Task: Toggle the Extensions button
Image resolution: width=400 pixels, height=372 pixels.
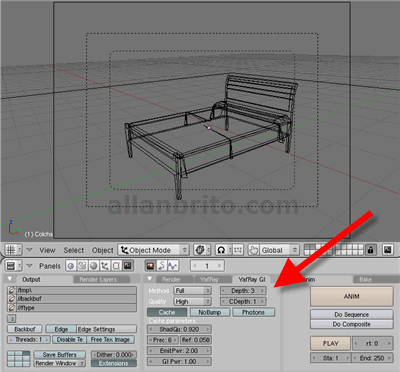Action: pyautogui.click(x=114, y=363)
